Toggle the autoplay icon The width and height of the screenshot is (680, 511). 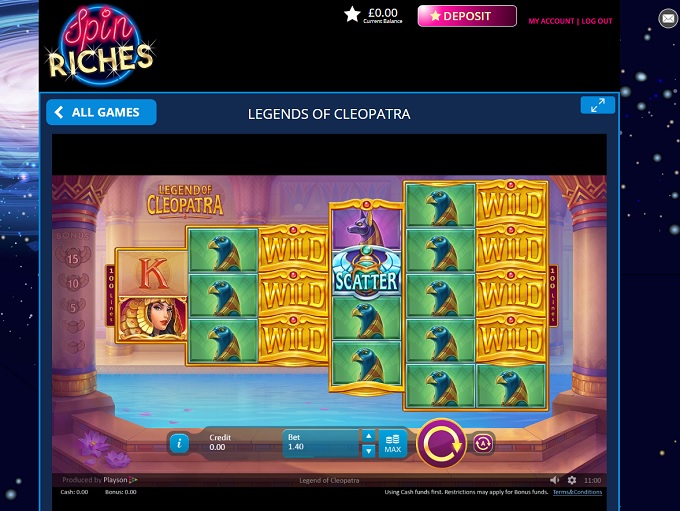[x=483, y=443]
